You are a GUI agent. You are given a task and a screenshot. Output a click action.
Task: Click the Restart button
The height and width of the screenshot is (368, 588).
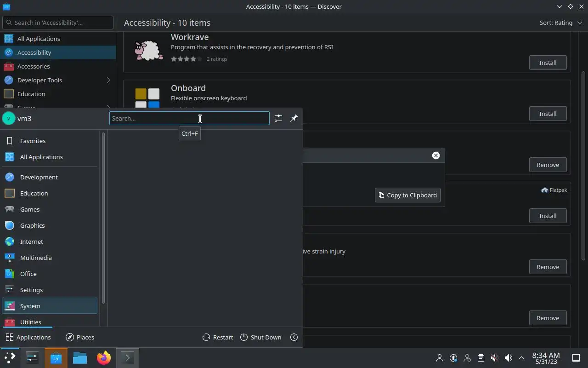[x=218, y=337]
